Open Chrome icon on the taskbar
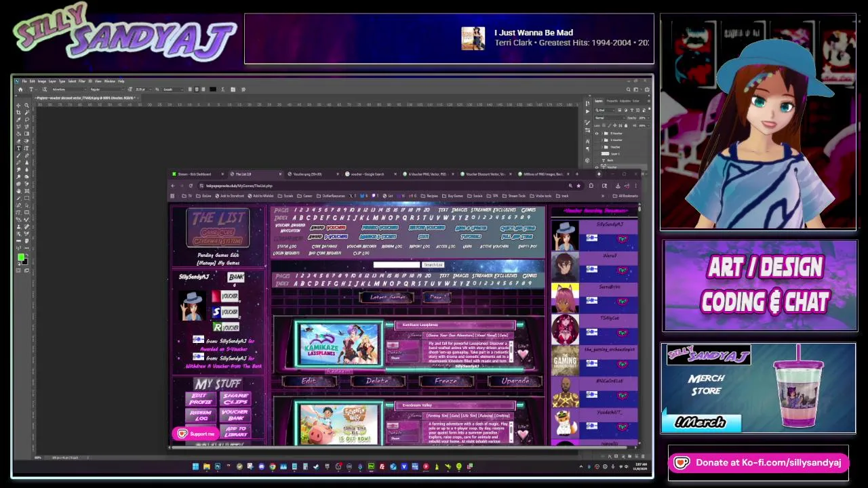The image size is (868, 488). [x=272, y=466]
